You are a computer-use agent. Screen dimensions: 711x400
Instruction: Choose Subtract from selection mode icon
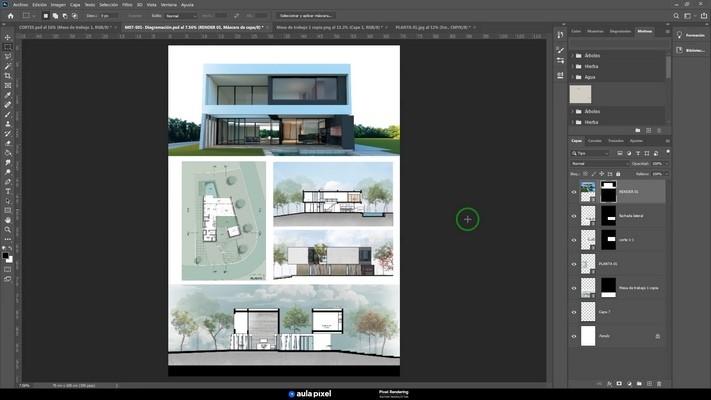[65, 15]
